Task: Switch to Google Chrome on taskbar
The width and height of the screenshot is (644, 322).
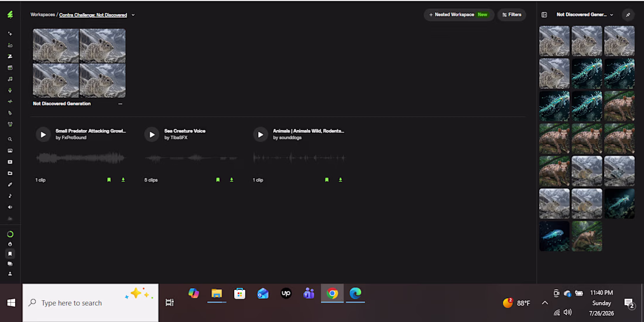Action: coord(333,294)
